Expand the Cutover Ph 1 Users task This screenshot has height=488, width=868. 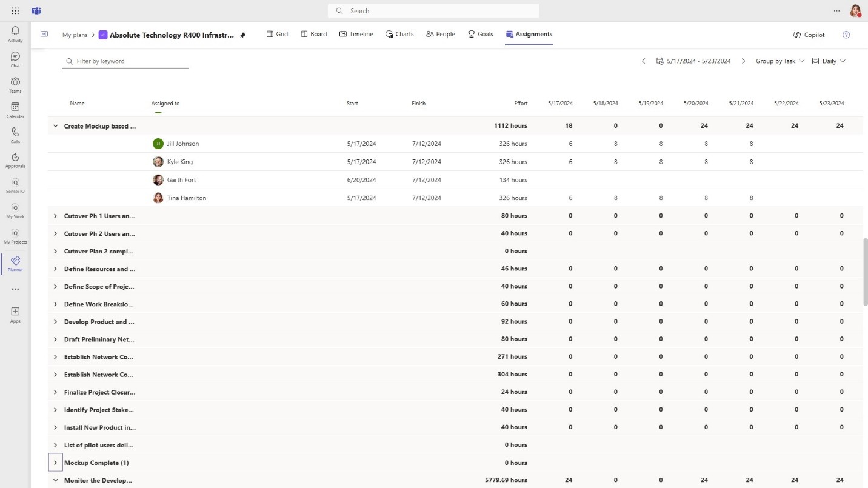55,216
